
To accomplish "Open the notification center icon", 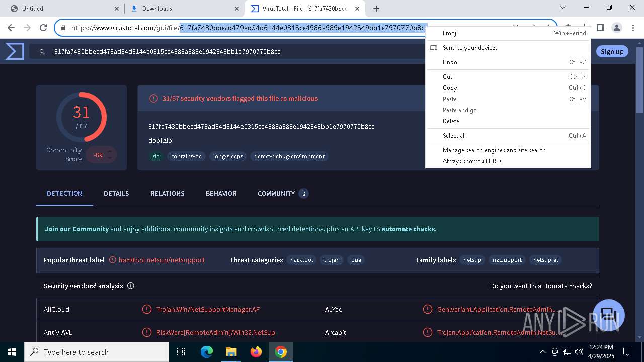I will click(627, 352).
